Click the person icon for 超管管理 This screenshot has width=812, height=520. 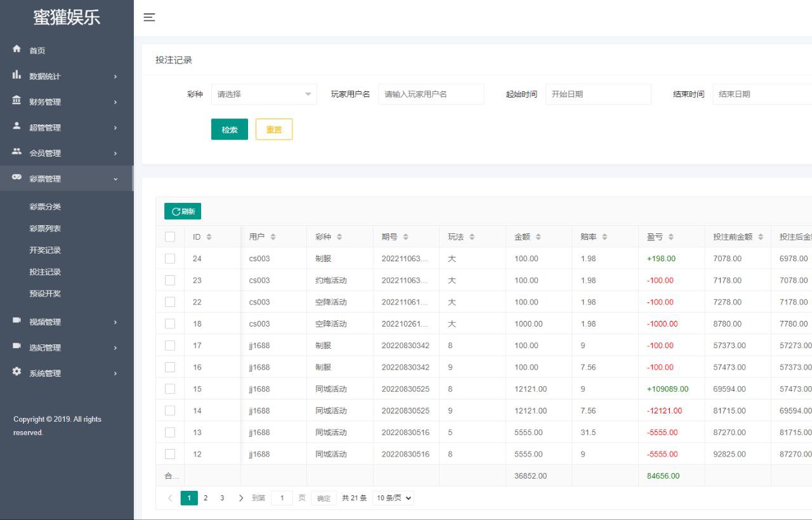coord(17,127)
